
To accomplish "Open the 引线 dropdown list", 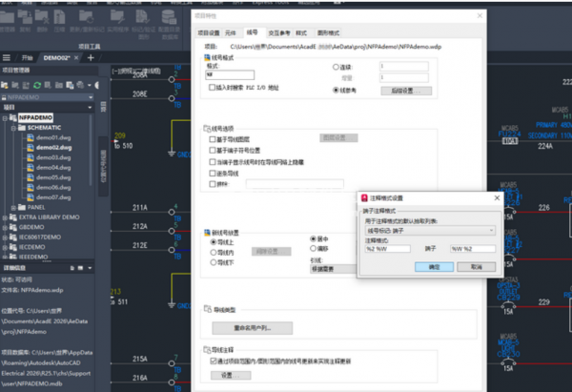I will 333,269.
